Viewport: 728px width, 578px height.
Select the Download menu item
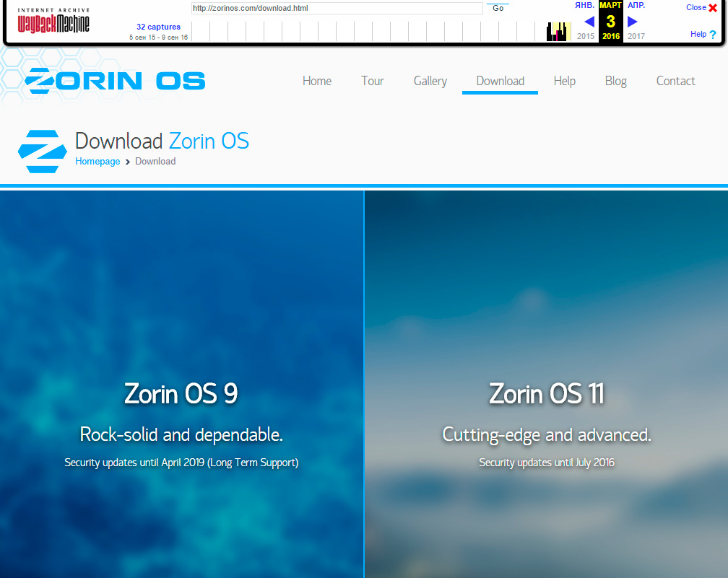click(x=500, y=81)
